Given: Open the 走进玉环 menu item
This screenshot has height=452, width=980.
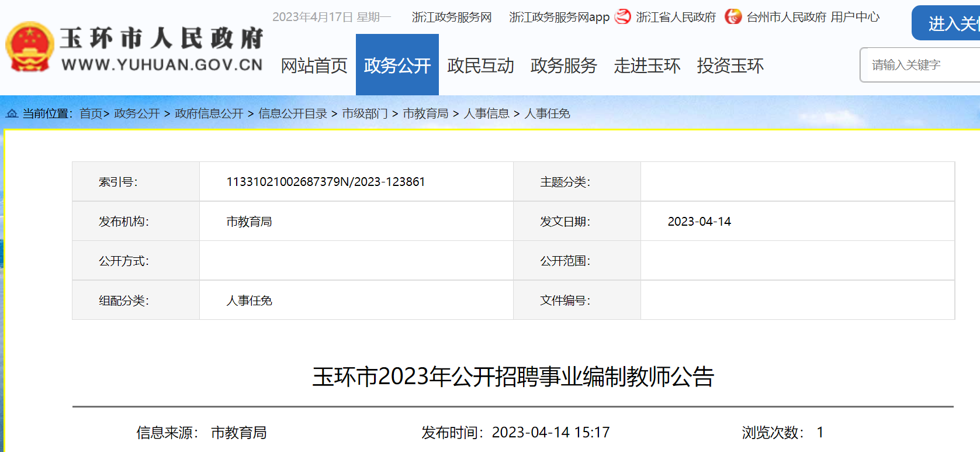Looking at the screenshot, I should pos(647,65).
